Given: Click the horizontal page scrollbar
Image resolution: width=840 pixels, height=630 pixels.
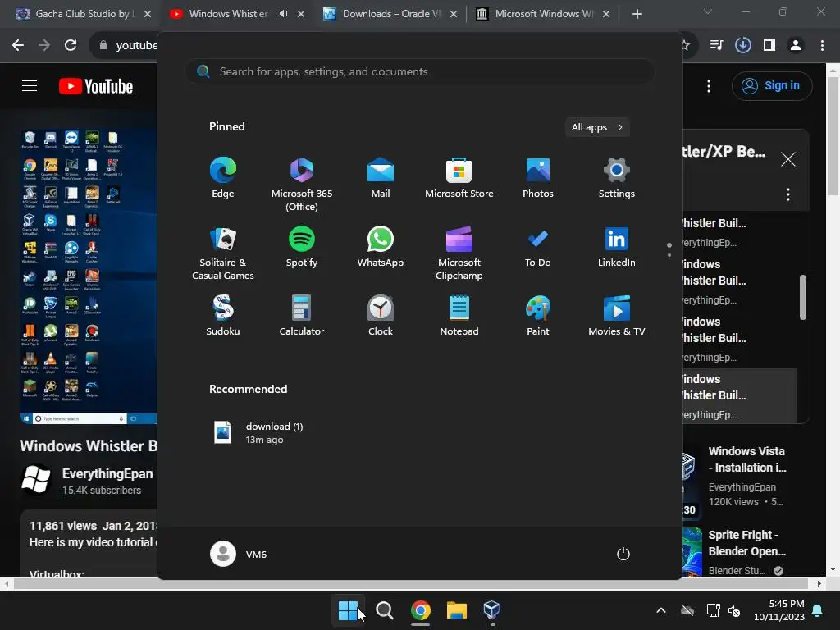Looking at the screenshot, I should point(410,583).
